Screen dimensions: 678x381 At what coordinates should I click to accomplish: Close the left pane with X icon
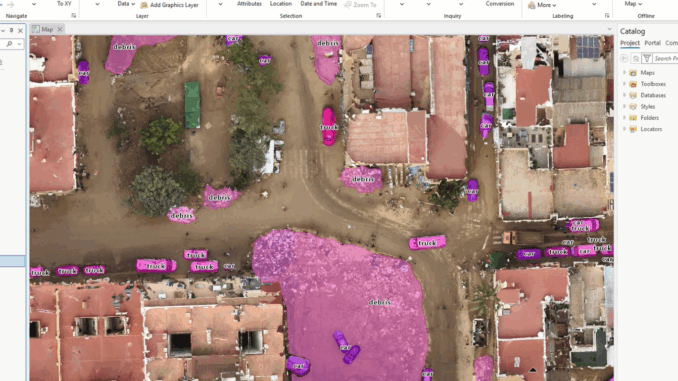[x=20, y=30]
